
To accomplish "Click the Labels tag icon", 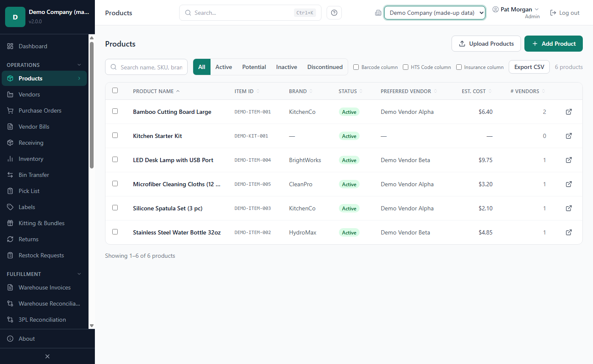I will (10, 207).
